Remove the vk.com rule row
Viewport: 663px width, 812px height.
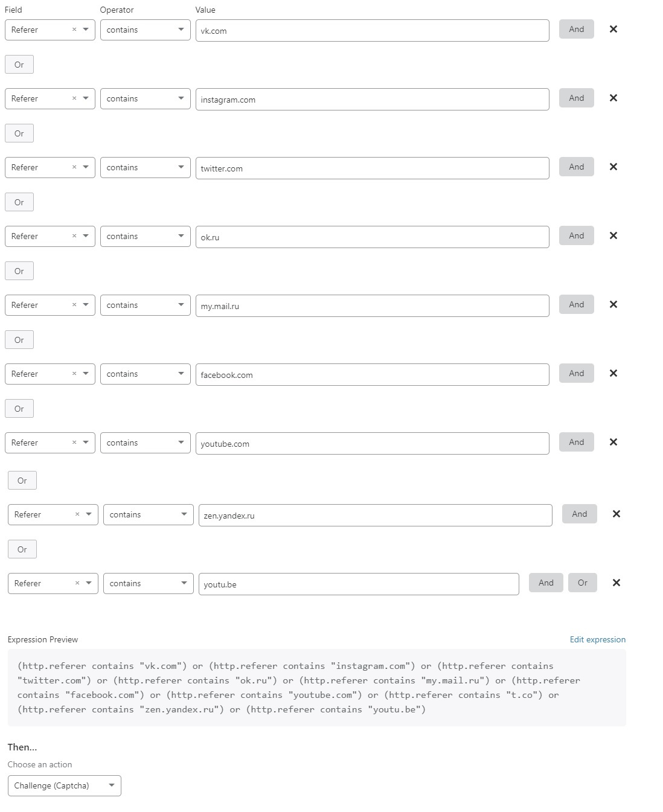coord(613,29)
